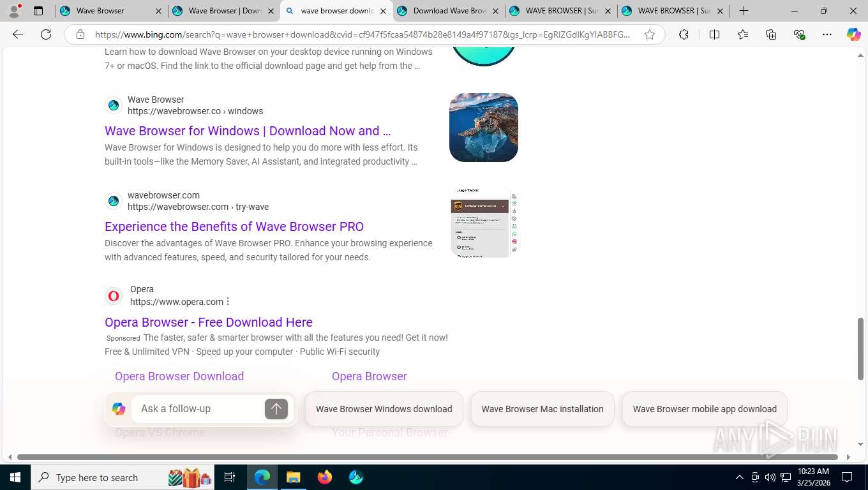Image resolution: width=868 pixels, height=490 pixels.
Task: Launch Firefox from taskbar
Action: (325, 477)
